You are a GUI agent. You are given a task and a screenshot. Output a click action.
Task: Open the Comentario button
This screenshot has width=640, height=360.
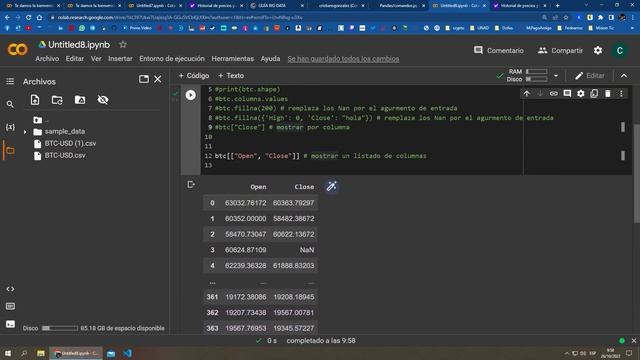[x=499, y=51]
